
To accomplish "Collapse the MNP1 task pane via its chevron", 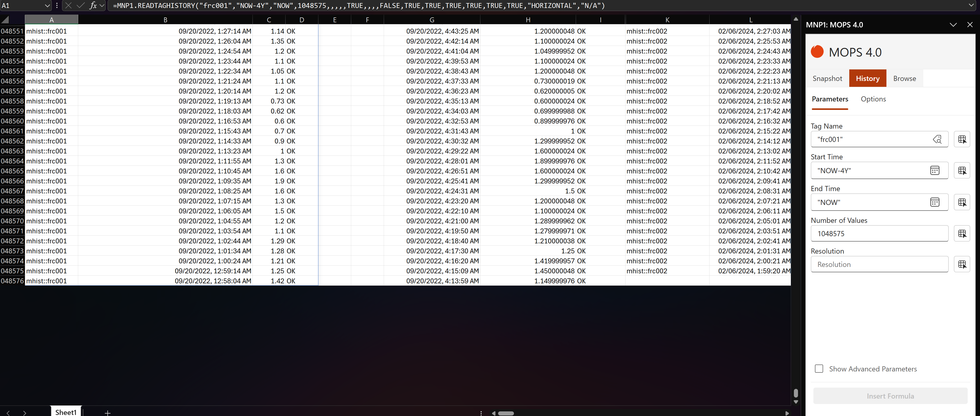I will pyautogui.click(x=953, y=25).
